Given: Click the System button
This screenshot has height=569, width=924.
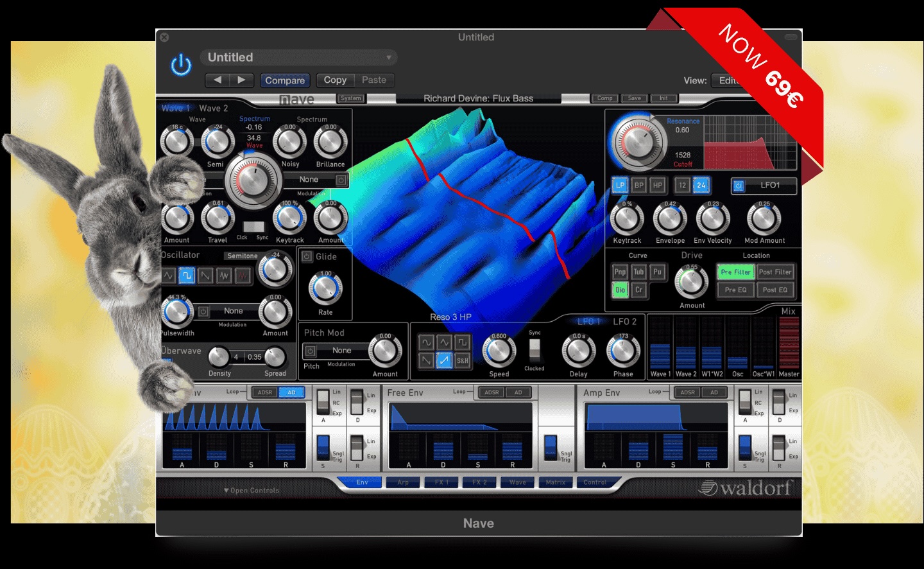Looking at the screenshot, I should tap(350, 98).
